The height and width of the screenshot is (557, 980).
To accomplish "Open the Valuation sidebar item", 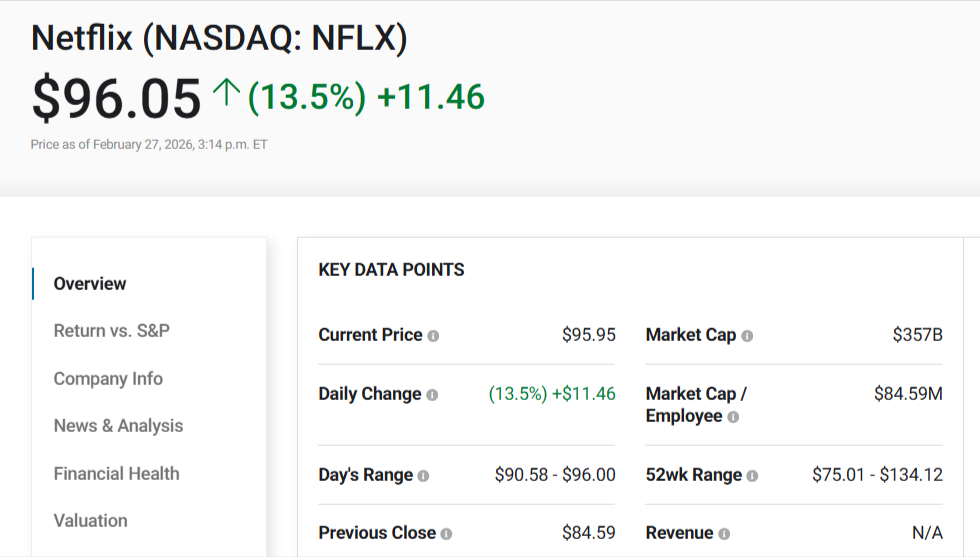I will pos(91,521).
